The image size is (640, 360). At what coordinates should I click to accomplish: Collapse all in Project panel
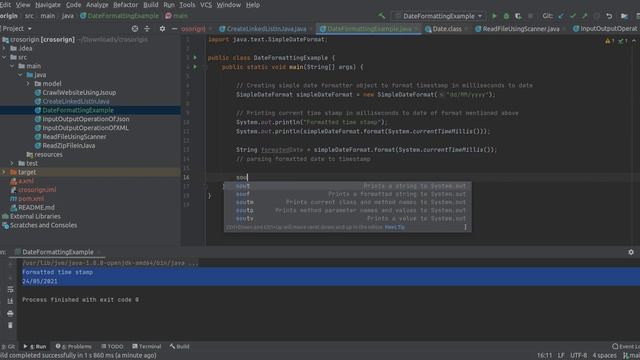coord(147,29)
